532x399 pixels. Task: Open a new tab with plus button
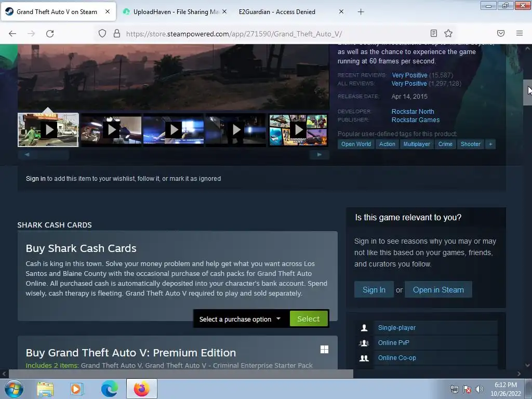click(x=361, y=12)
